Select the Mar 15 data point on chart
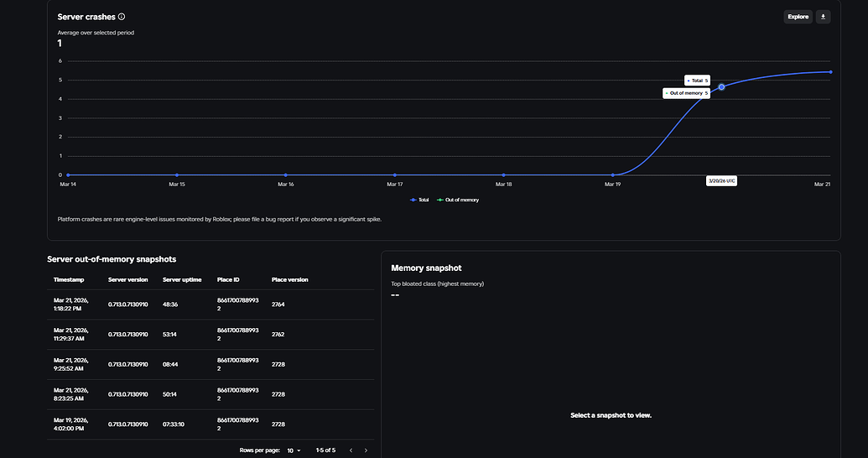The height and width of the screenshot is (458, 868). [177, 175]
